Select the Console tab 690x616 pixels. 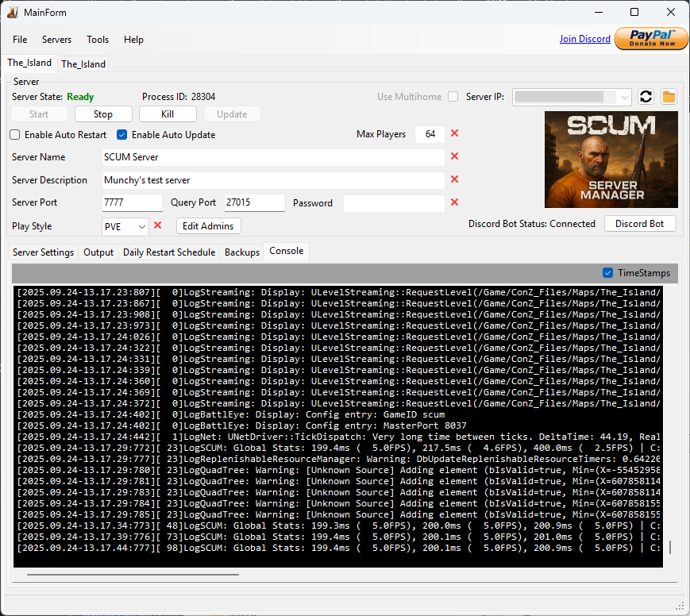[287, 251]
